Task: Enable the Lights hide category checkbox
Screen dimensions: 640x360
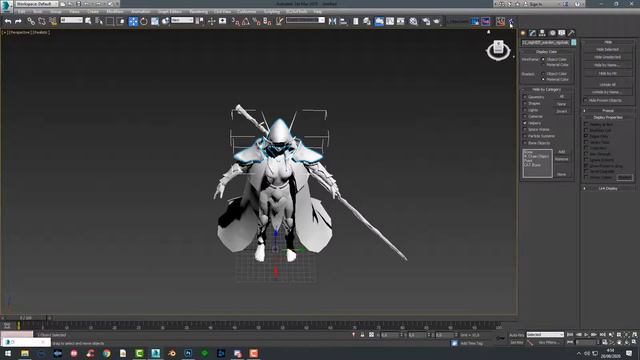Action: (x=525, y=110)
